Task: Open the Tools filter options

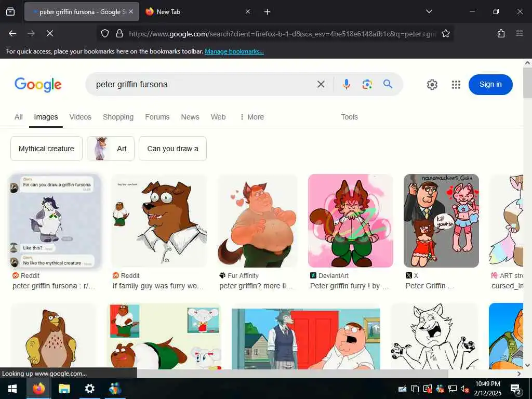Action: coord(349,117)
